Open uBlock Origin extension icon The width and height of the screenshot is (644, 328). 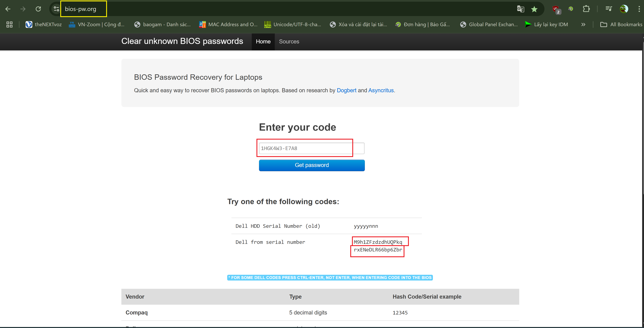(x=556, y=9)
